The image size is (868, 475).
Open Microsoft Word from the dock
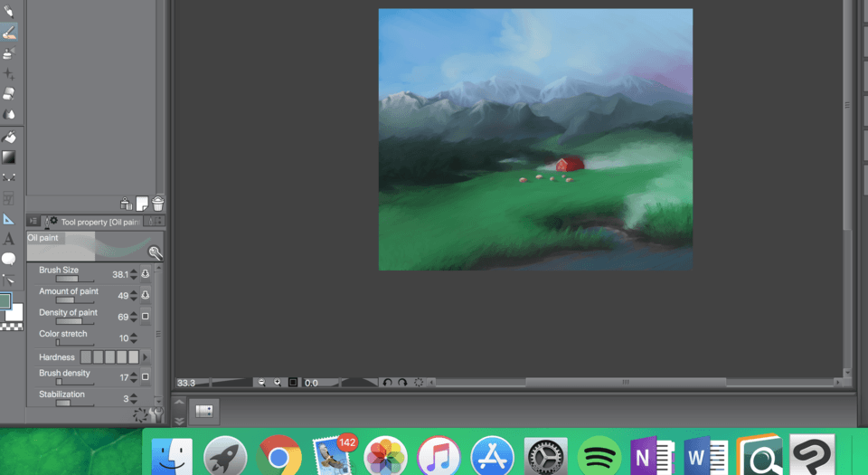tap(705, 457)
